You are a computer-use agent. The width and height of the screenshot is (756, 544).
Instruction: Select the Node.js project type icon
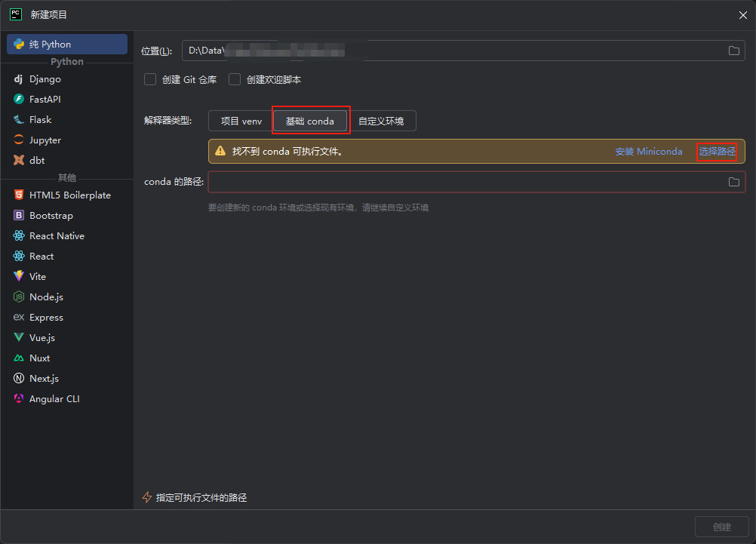coord(18,297)
